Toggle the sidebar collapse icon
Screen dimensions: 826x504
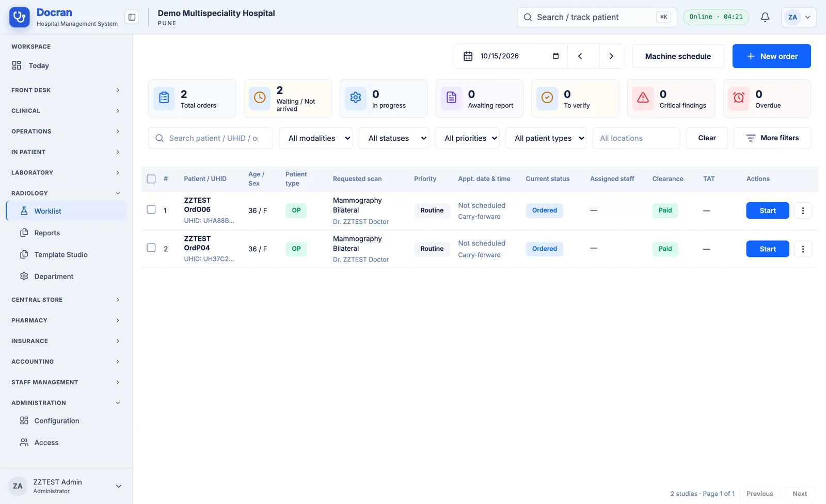pos(132,17)
